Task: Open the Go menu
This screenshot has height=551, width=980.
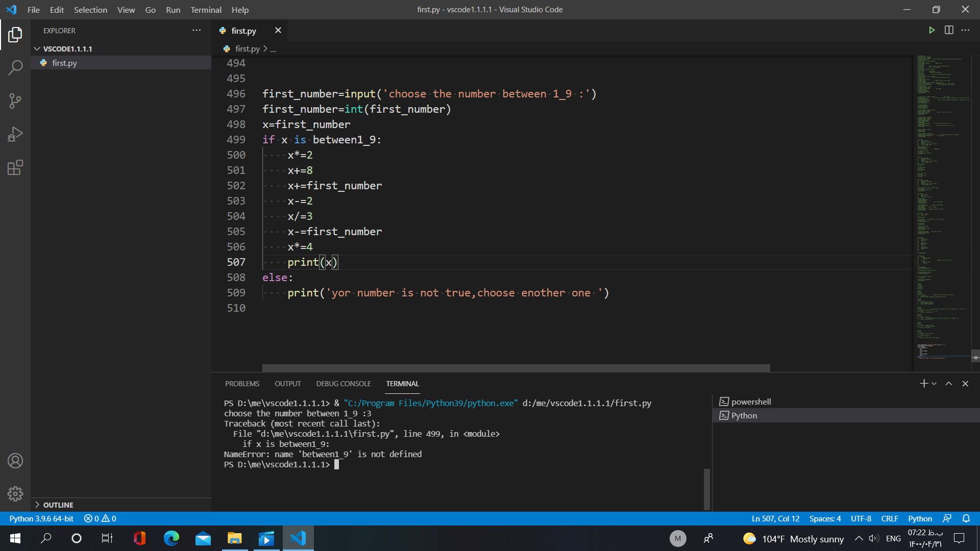Action: (151, 10)
